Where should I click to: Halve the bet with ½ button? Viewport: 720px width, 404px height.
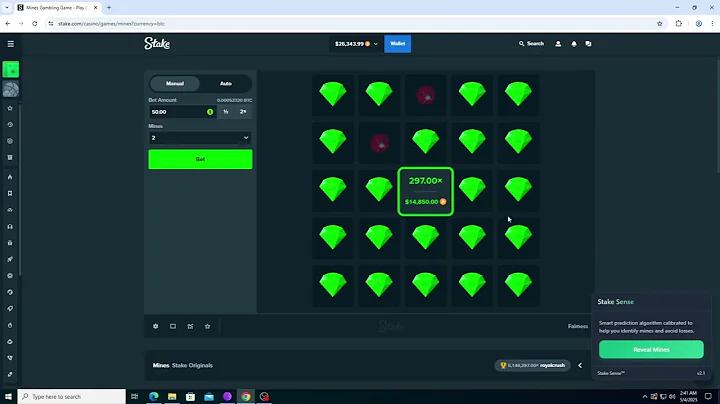tap(226, 112)
